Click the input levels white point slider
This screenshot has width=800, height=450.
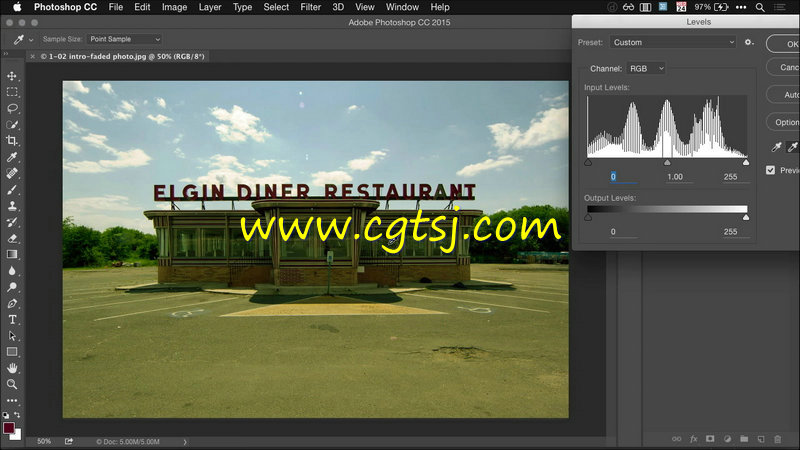tap(746, 163)
